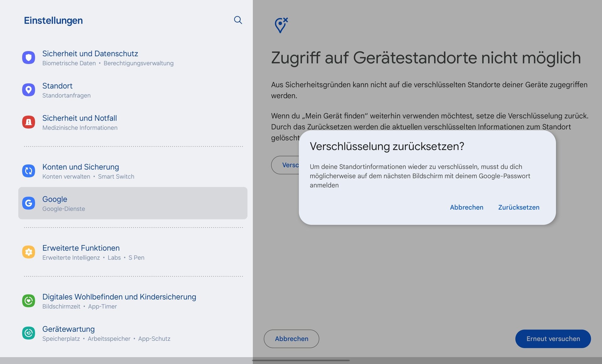This screenshot has width=602, height=364.
Task: Click the Sicherheit und Datenschutz shield icon
Action: coord(29,58)
